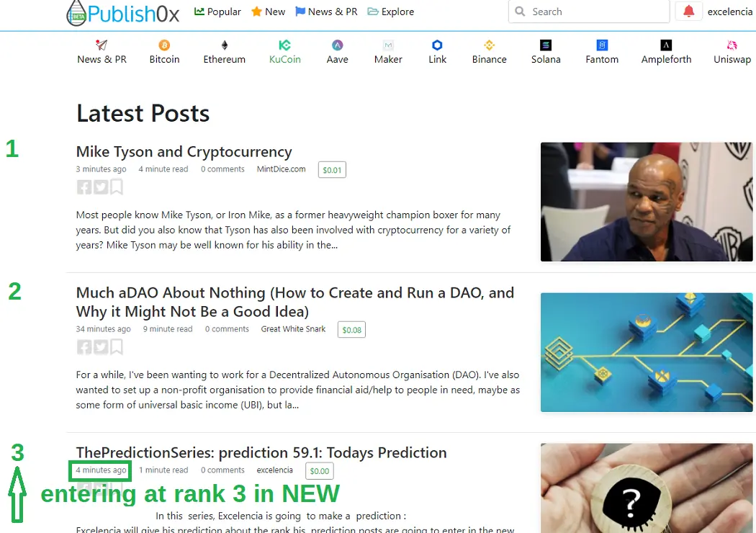This screenshot has width=756, height=533.
Task: Select the Binance category label
Action: click(490, 59)
